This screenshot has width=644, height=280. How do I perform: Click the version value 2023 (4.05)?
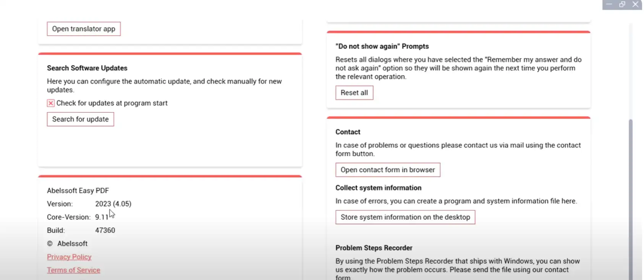(113, 204)
